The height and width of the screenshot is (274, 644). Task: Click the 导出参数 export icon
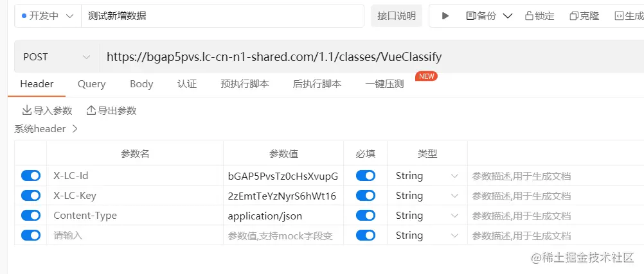[91, 110]
